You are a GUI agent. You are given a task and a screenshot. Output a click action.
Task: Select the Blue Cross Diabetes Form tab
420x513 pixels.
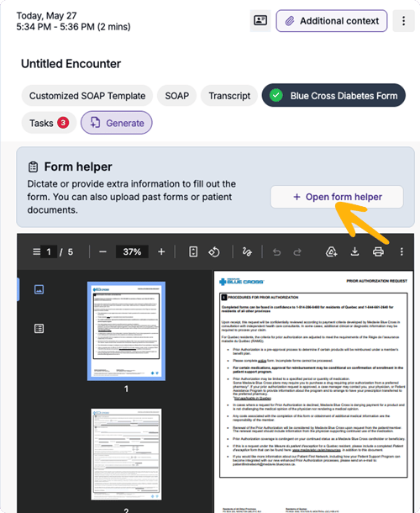pyautogui.click(x=333, y=96)
